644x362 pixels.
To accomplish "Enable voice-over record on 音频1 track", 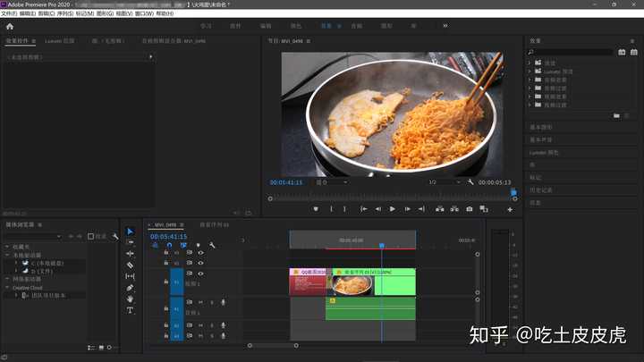I will click(223, 302).
